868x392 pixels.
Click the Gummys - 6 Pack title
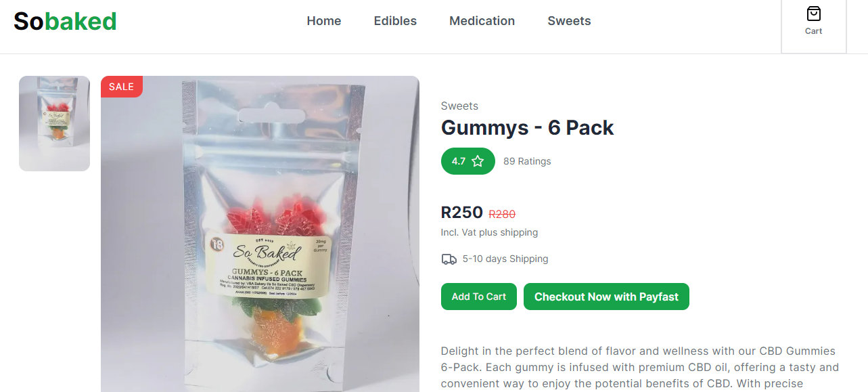pos(528,128)
